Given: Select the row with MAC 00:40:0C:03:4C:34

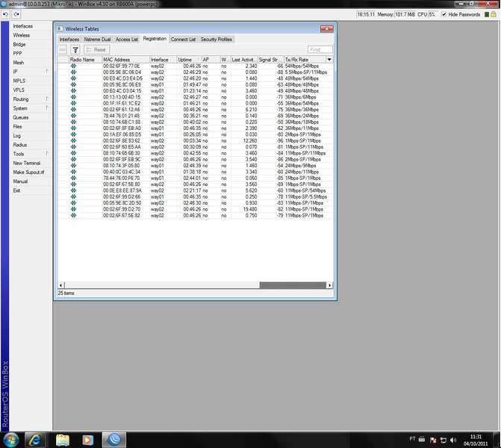Looking at the screenshot, I should [x=196, y=172].
